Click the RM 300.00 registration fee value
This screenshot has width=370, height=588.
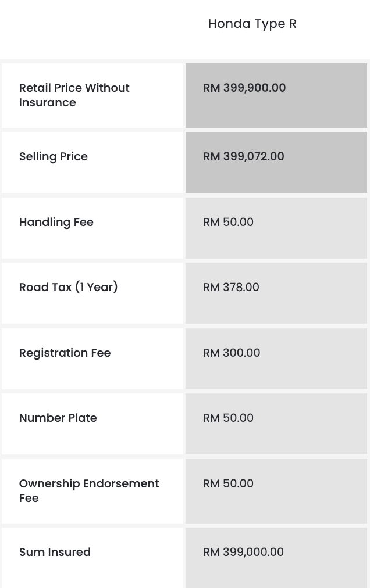pos(232,353)
